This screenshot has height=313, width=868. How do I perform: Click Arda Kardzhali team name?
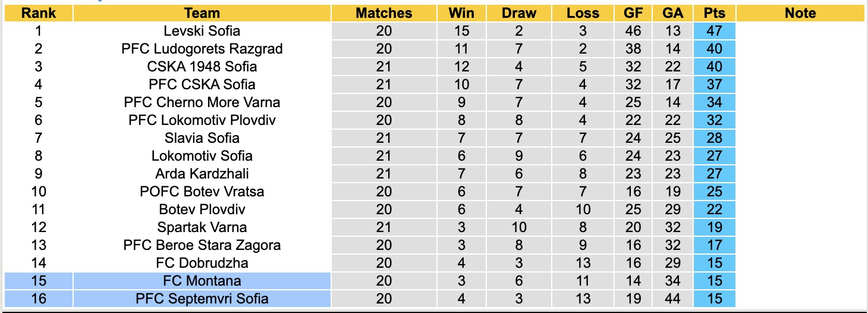(202, 174)
